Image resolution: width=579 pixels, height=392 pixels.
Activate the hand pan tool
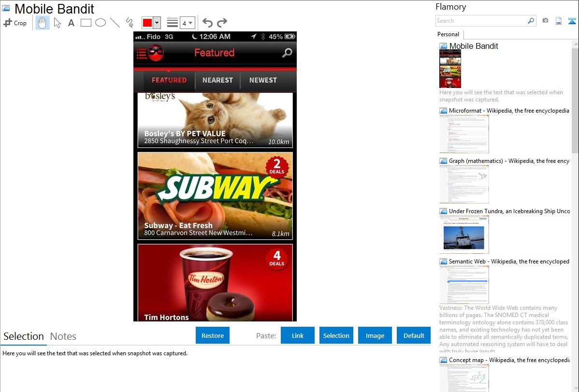[x=42, y=23]
